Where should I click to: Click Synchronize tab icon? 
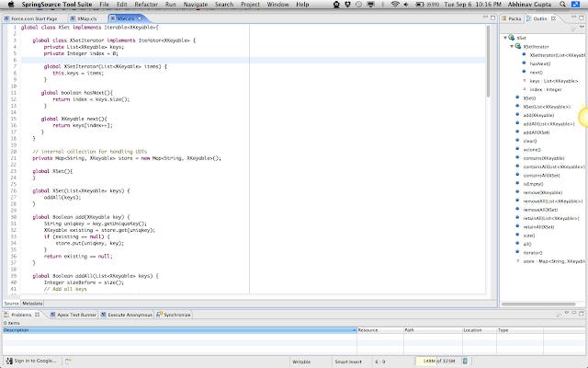coord(159,315)
